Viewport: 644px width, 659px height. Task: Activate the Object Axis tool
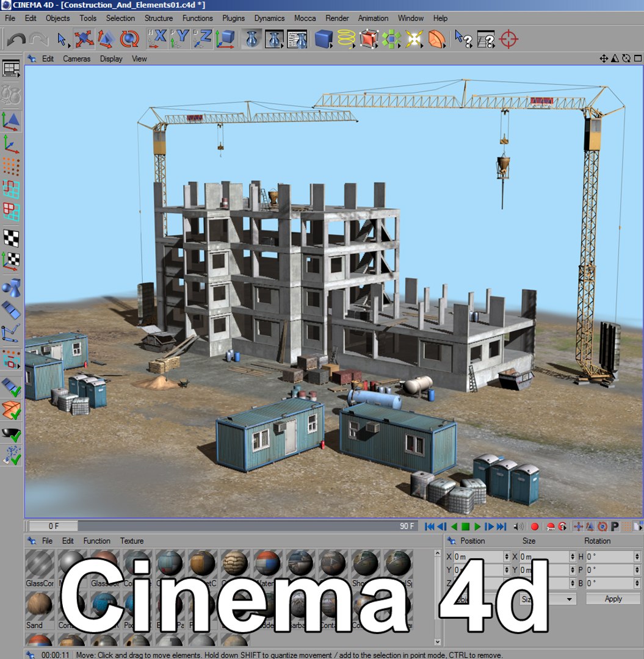(x=11, y=144)
